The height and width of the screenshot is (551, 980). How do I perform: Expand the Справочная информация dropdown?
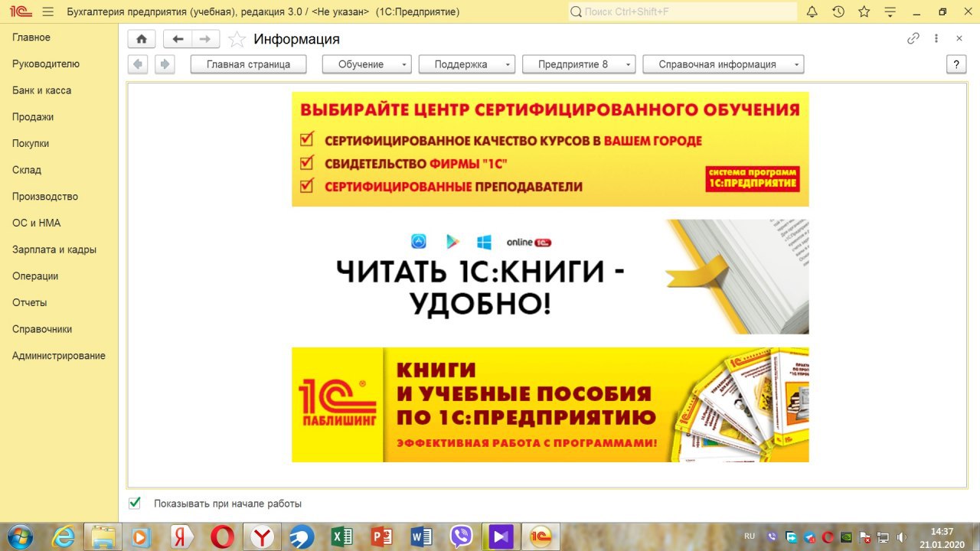click(724, 64)
